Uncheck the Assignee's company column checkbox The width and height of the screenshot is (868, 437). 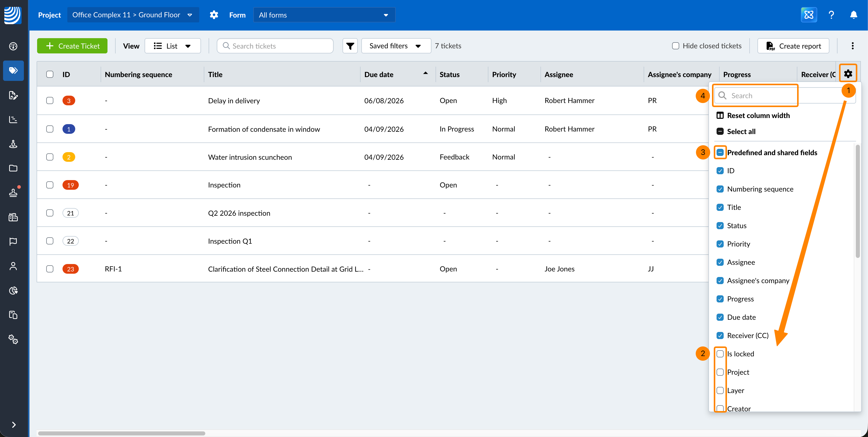coord(720,281)
